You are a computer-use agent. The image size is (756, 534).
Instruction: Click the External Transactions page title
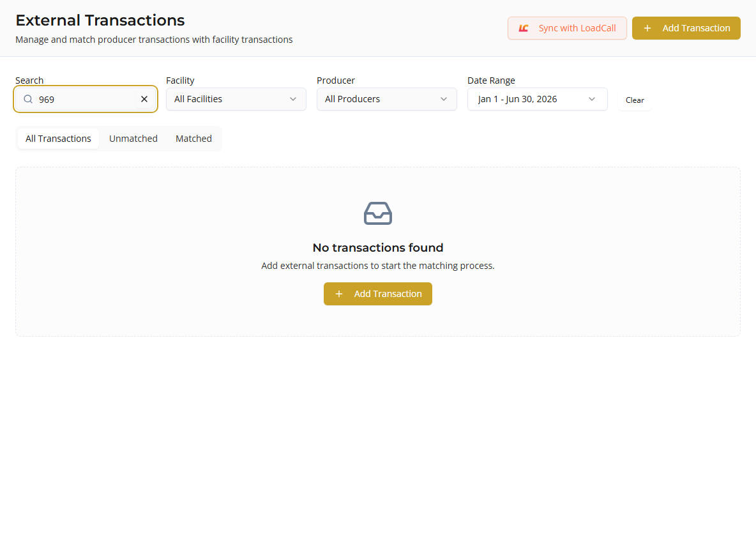coord(100,20)
